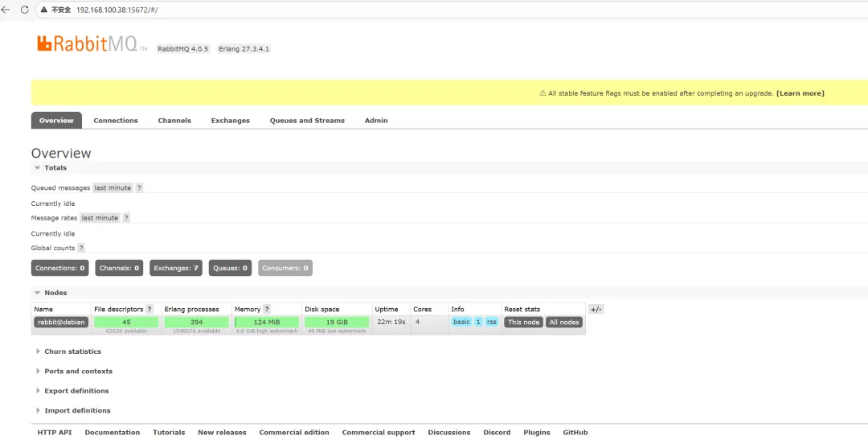Click the 4.6 GiB high watermark text
This screenshot has height=448, width=868.
point(267,331)
